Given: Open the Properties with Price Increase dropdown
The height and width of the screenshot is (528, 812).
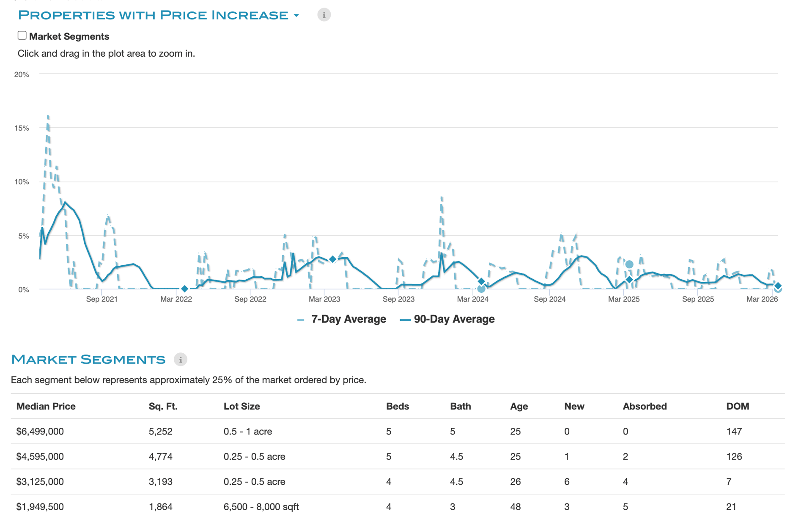Looking at the screenshot, I should point(153,15).
